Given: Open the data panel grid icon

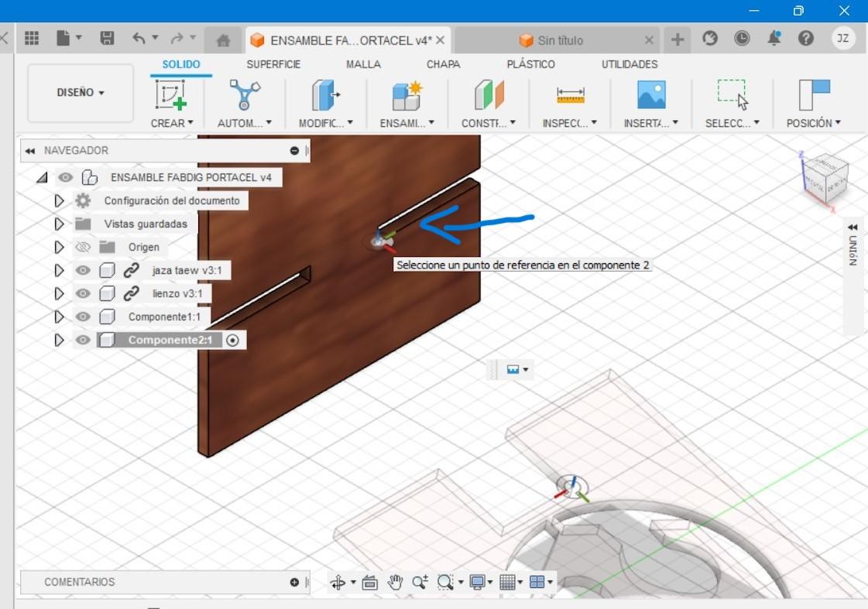Looking at the screenshot, I should 32,38.
